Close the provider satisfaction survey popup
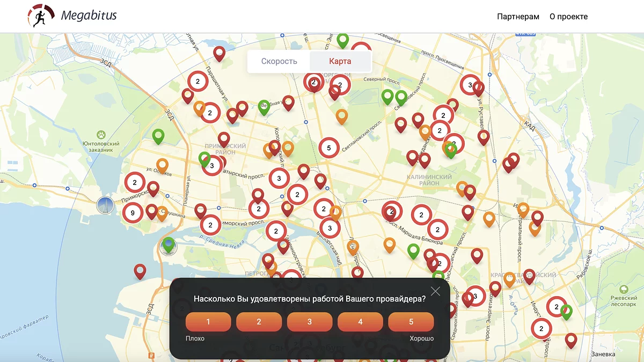 point(435,291)
